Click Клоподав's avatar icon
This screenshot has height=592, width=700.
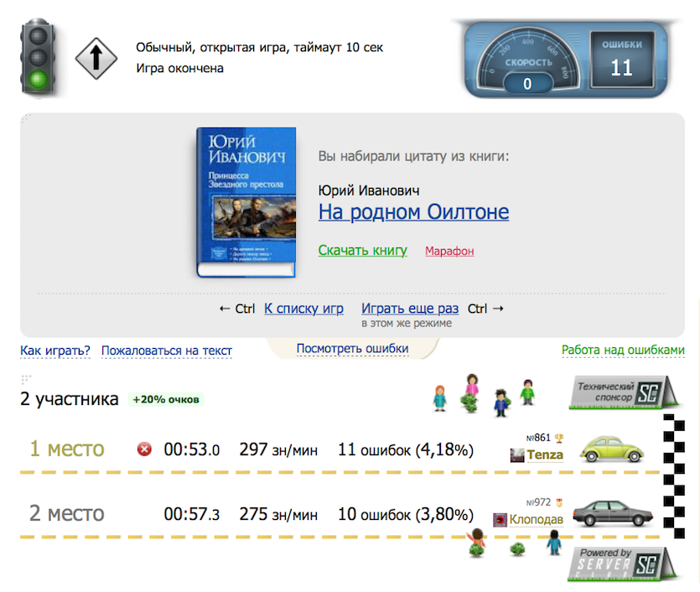point(500,519)
